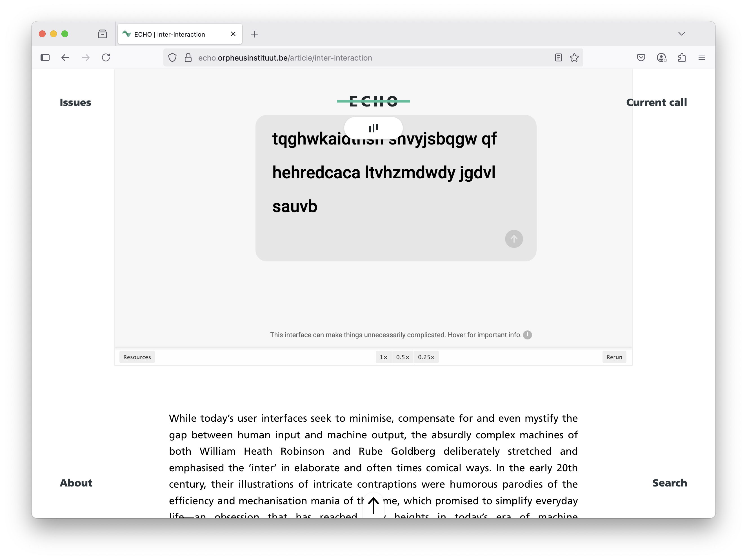The width and height of the screenshot is (747, 560).
Task: Toggle the sidebar panel icon
Action: click(x=45, y=58)
